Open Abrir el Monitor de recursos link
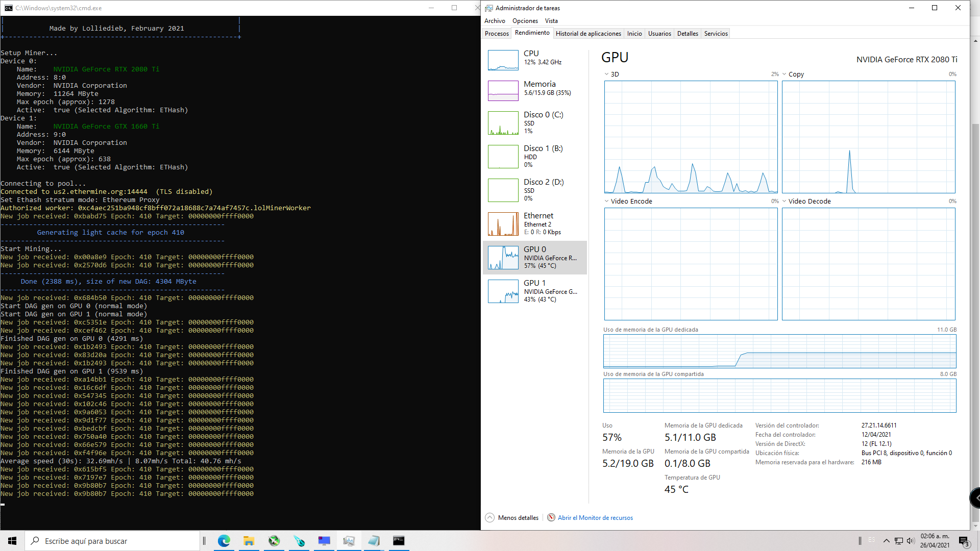 tap(595, 517)
